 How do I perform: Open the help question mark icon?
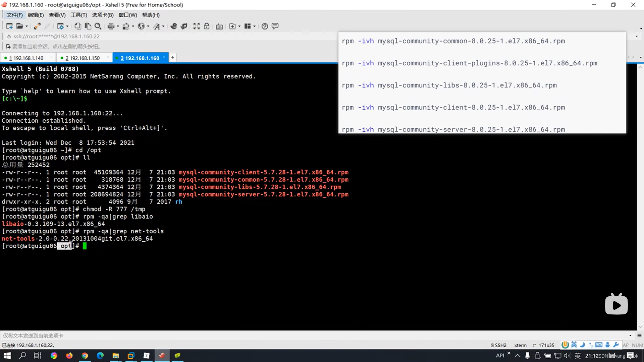pyautogui.click(x=265, y=26)
